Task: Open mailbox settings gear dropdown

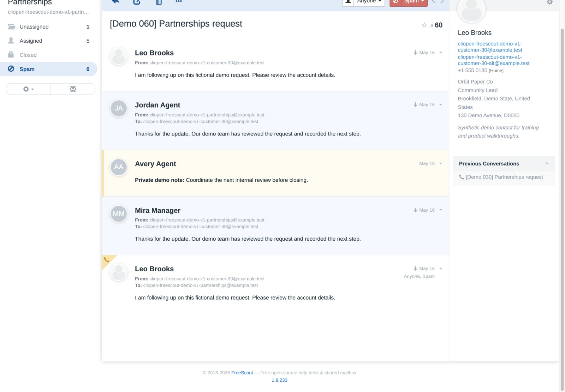Action: (29, 89)
